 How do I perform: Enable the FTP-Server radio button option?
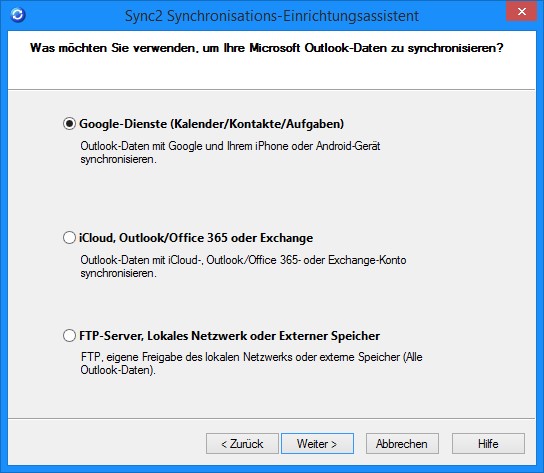click(x=69, y=336)
